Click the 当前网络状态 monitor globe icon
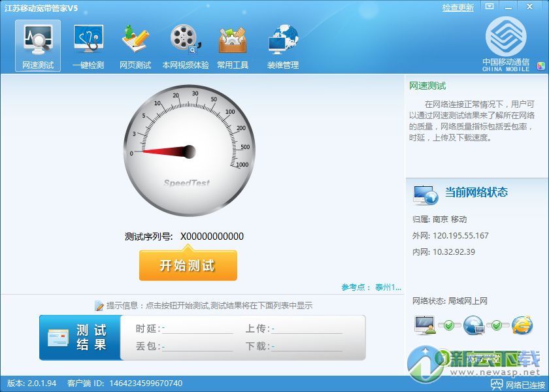549x392 pixels. [425, 195]
